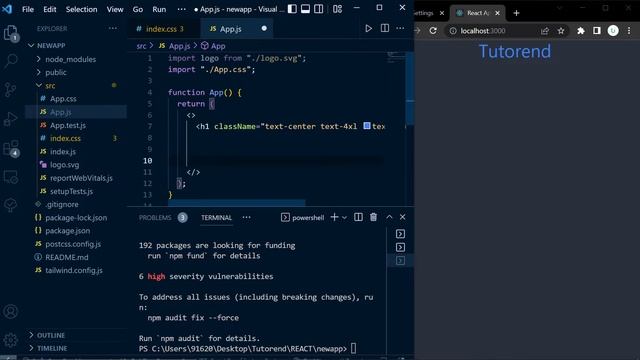This screenshot has width=640, height=360.
Task: Toggle the primary sidebar layout icon
Action: pyautogui.click(x=292, y=9)
